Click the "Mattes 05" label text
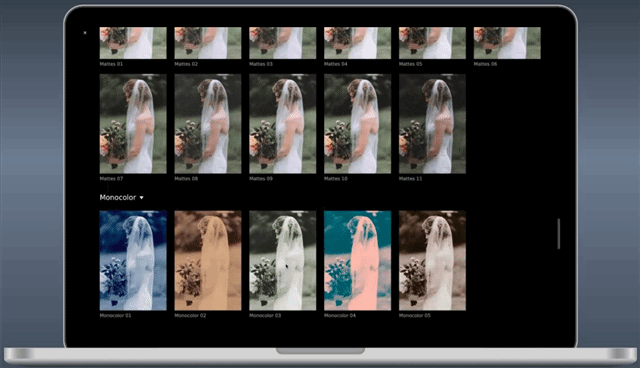The height and width of the screenshot is (368, 640). click(x=410, y=64)
